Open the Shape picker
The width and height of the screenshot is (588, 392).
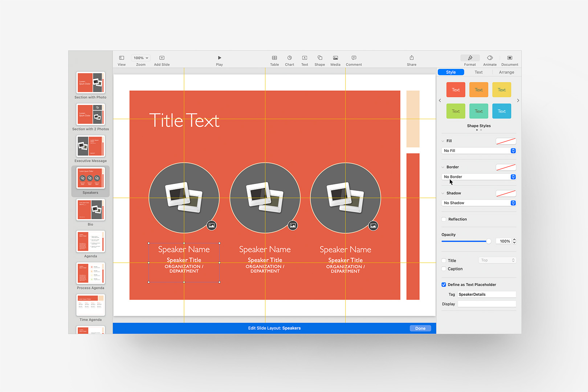(319, 60)
